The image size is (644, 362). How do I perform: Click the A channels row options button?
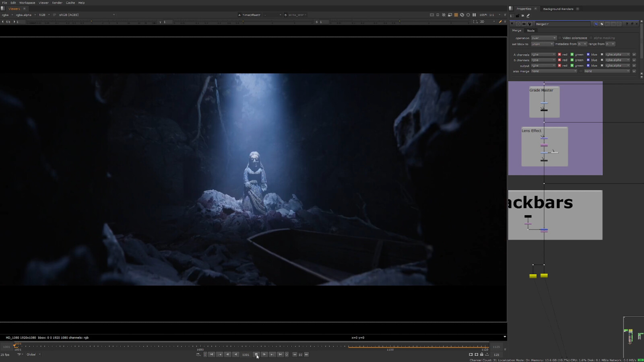coord(634,55)
